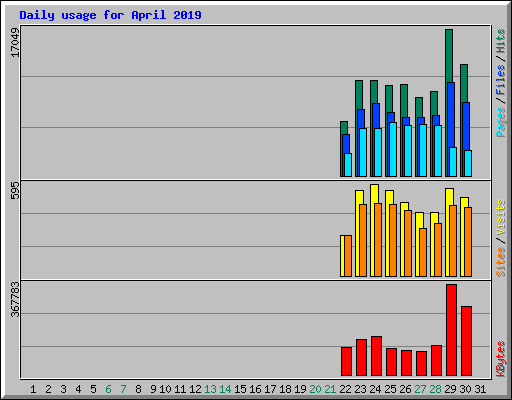Image resolution: width=512 pixels, height=400 pixels.
Task: Select the red KBytes bar for day 24
Action: point(376,356)
